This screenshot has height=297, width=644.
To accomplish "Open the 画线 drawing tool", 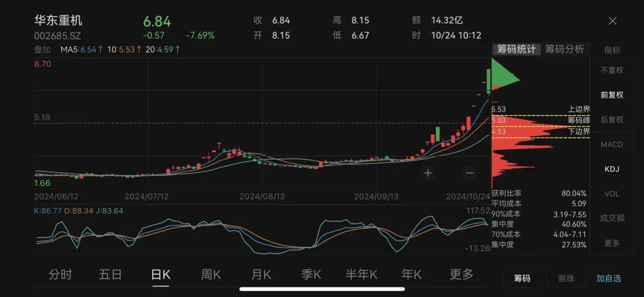I will pos(565,279).
